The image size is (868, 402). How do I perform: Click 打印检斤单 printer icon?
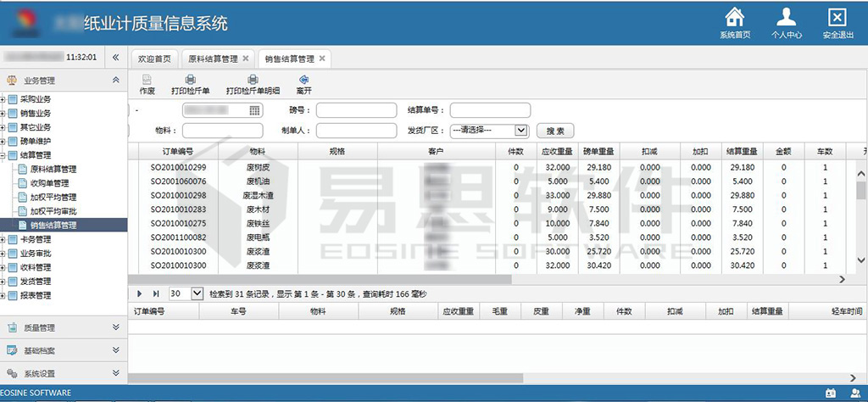coord(190,80)
